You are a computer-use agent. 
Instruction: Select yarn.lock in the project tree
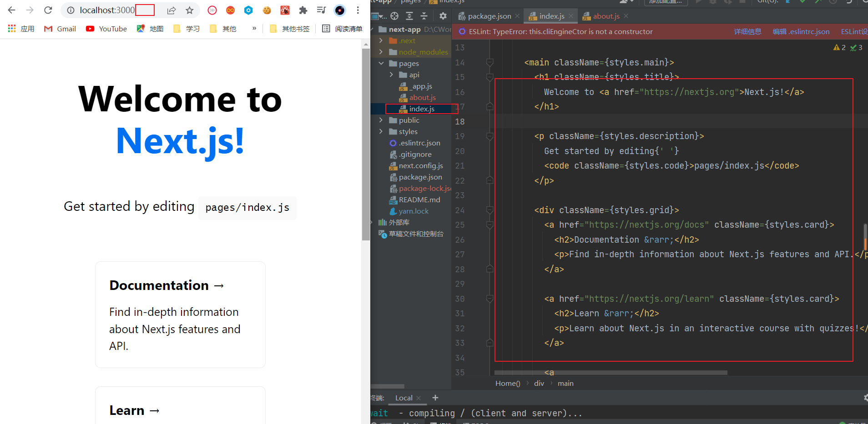click(x=409, y=211)
